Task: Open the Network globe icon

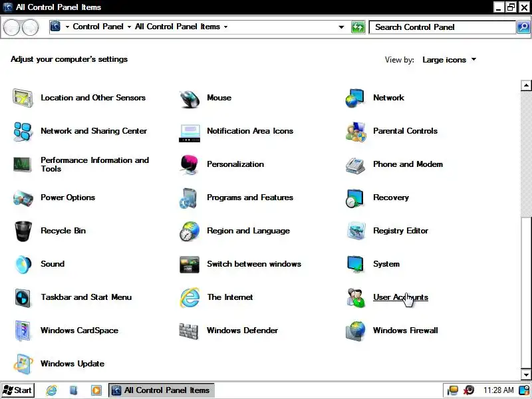Action: pos(355,98)
